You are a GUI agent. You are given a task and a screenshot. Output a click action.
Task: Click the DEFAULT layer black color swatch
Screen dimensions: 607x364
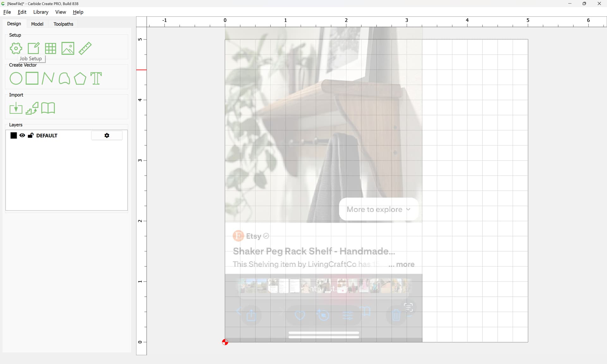click(14, 136)
